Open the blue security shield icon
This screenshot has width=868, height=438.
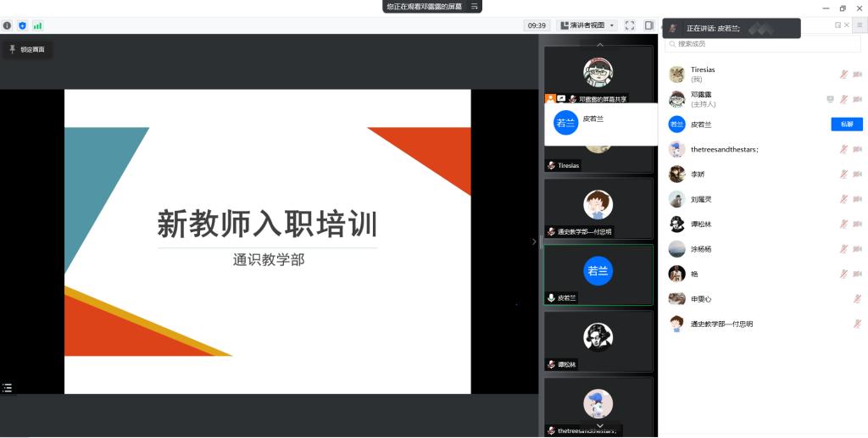(22, 25)
